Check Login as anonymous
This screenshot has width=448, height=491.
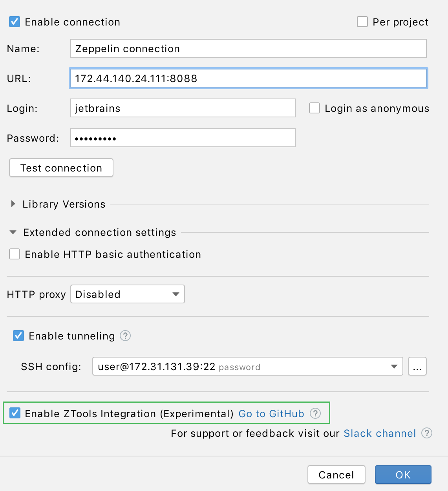[315, 108]
